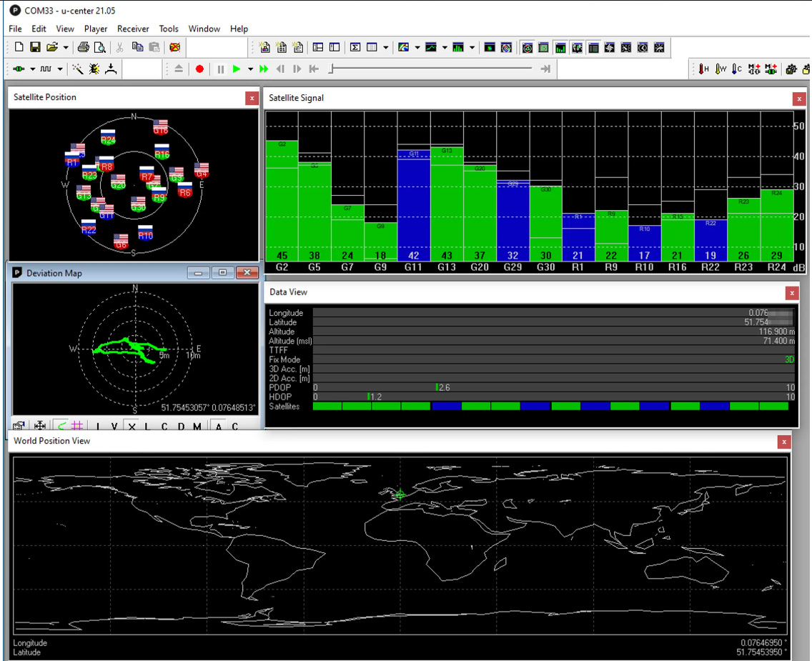Click the Save file icon
812x661 pixels.
[x=35, y=48]
